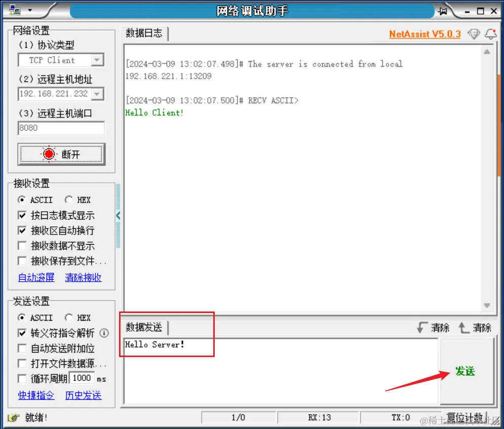
Task: Open the 快捷指令 link
Action: [36, 395]
